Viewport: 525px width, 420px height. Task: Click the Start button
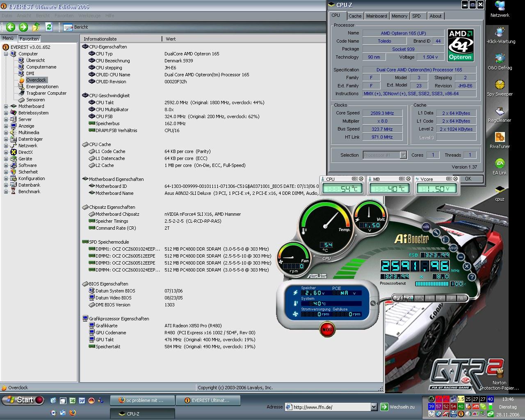[23, 400]
